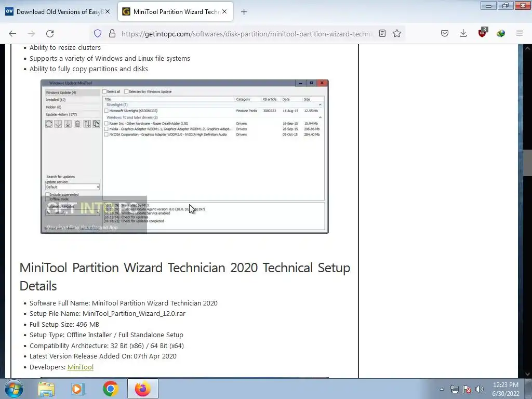Save page to Pocket
This screenshot has width=532, height=399.
[x=445, y=33]
